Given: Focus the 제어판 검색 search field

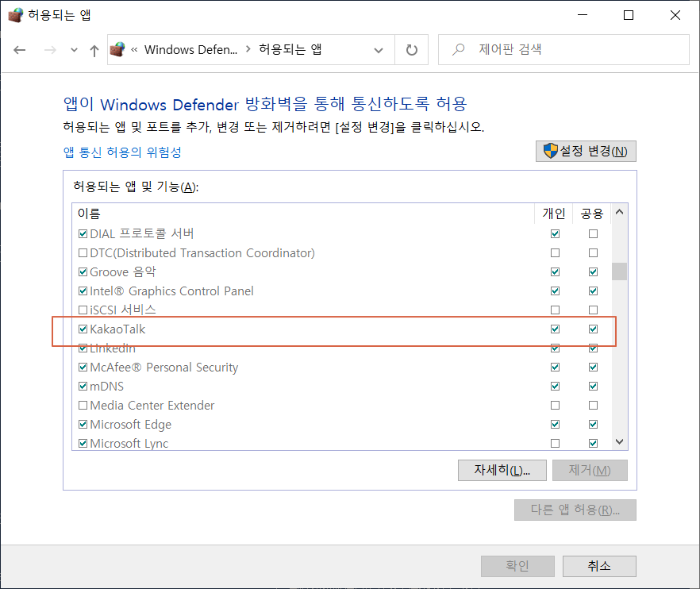Looking at the screenshot, I should [563, 49].
